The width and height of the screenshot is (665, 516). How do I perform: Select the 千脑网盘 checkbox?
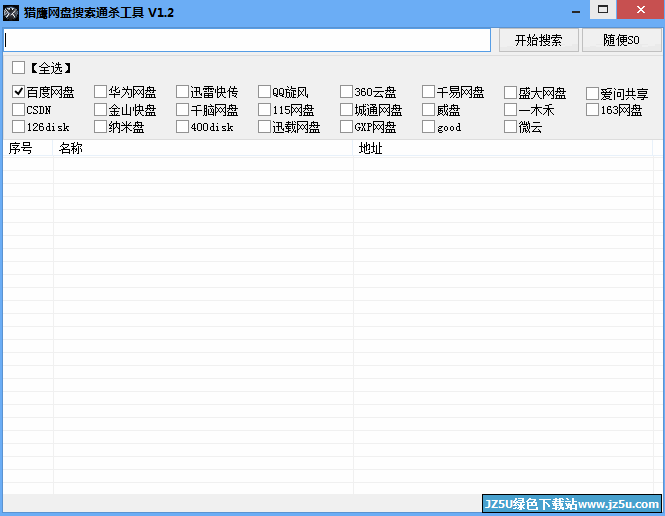[182, 109]
